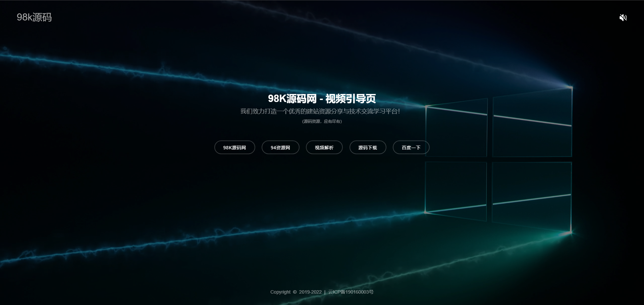Open the 视频解析 video parsing tool

pos(324,147)
